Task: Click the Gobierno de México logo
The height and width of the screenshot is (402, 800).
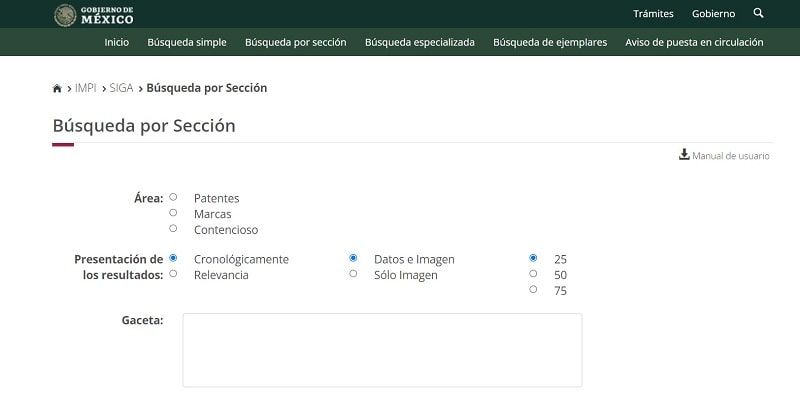Action: point(94,15)
